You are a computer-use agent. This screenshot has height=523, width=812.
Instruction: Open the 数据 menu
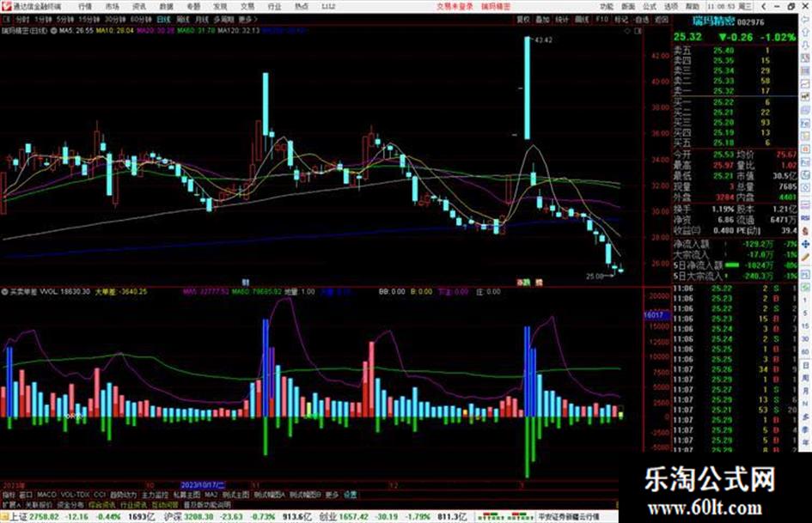[166, 6]
